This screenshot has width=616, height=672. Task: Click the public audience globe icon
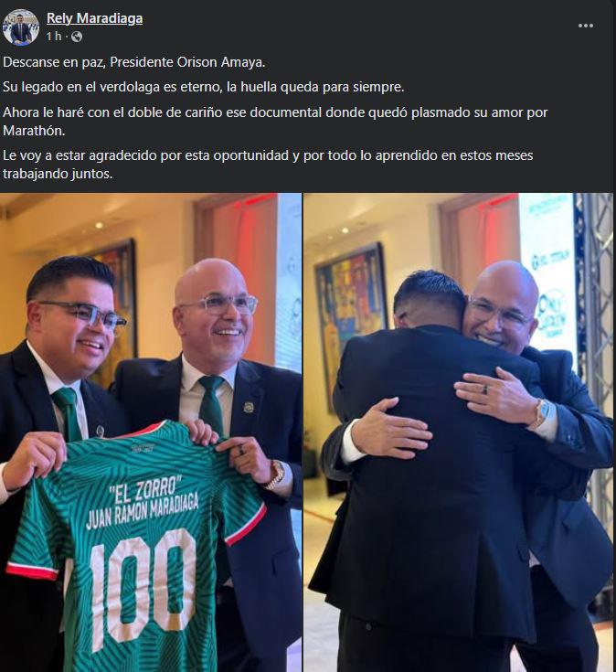pyautogui.click(x=77, y=37)
